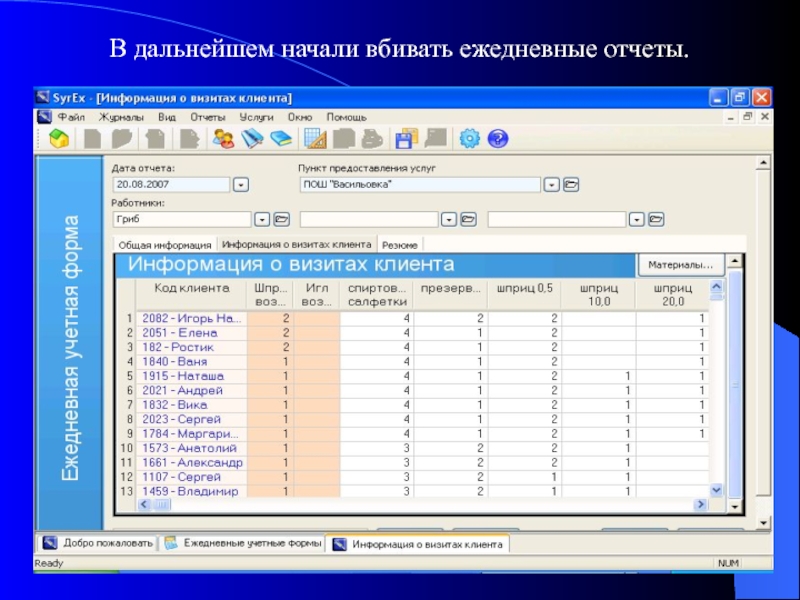The width and height of the screenshot is (800, 600).
Task: Click the blue question mark help icon
Action: click(x=499, y=139)
